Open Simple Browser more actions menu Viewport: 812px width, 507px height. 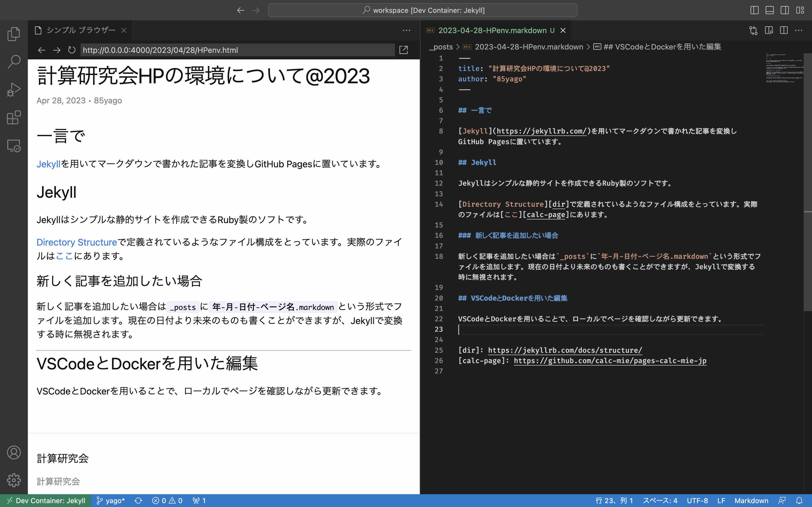[406, 30]
